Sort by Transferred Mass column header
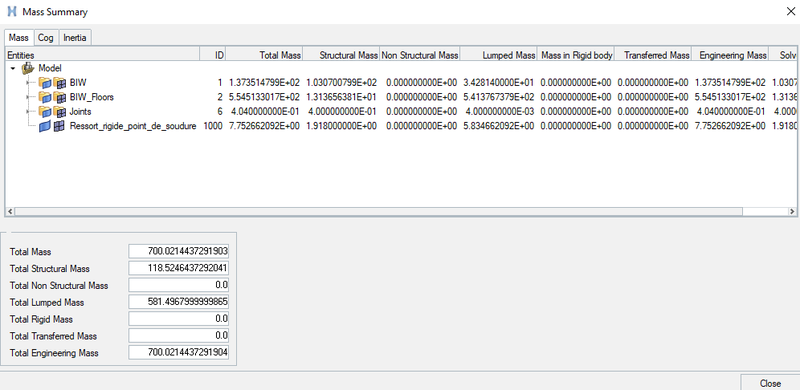 click(654, 55)
